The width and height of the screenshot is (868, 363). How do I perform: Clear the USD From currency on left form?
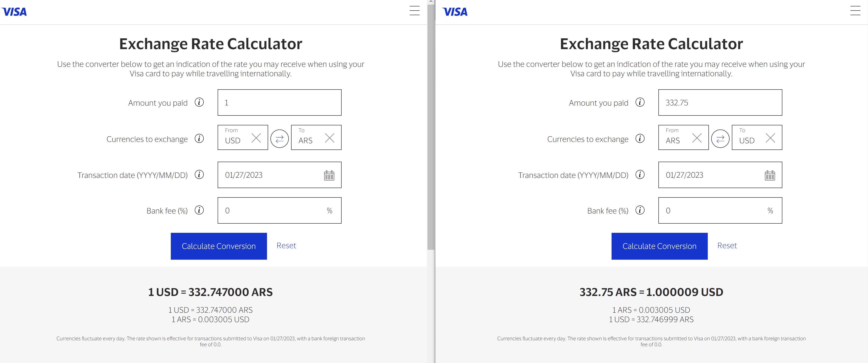[x=256, y=138]
